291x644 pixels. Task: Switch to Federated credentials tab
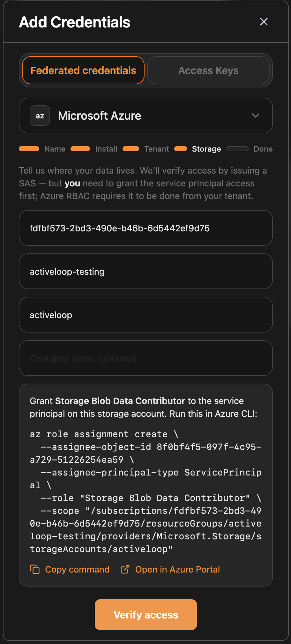click(83, 70)
